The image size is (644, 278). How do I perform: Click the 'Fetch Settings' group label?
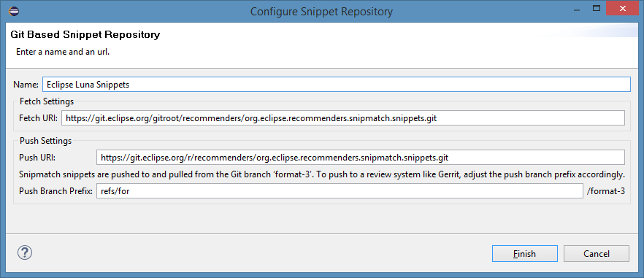point(47,101)
